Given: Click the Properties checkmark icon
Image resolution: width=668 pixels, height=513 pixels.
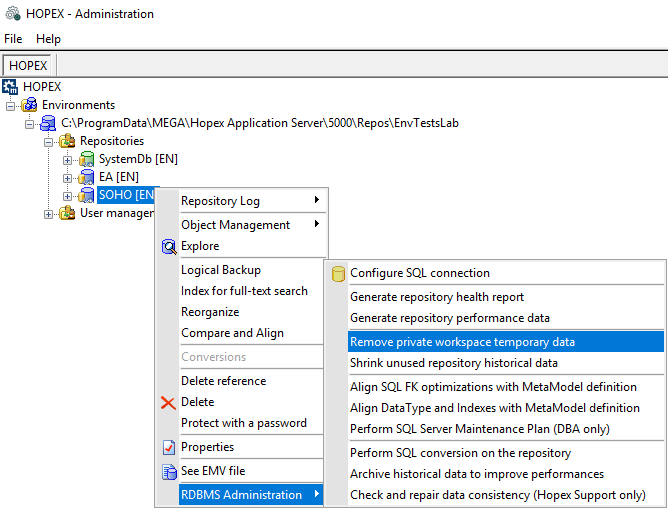Looking at the screenshot, I should point(169,447).
